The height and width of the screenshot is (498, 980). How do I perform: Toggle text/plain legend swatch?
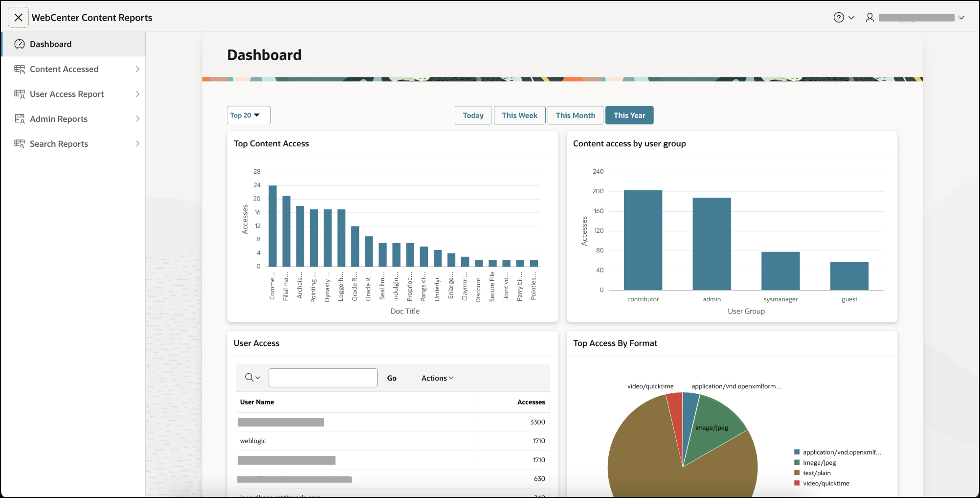click(x=797, y=473)
